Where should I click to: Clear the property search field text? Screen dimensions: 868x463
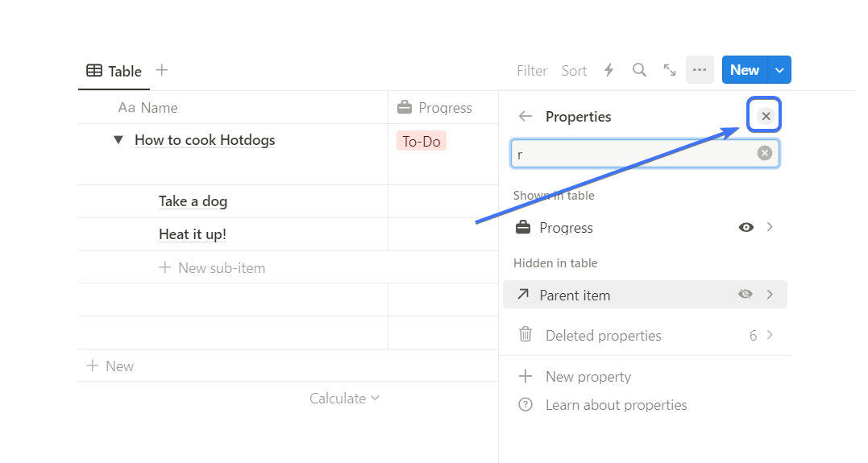point(765,153)
